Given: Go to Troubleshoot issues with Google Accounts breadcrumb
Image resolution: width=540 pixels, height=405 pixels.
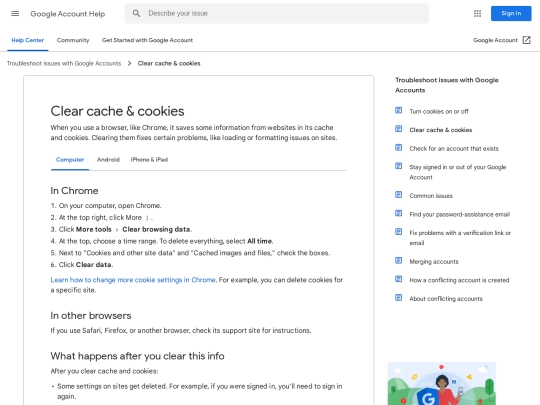Looking at the screenshot, I should point(64,63).
